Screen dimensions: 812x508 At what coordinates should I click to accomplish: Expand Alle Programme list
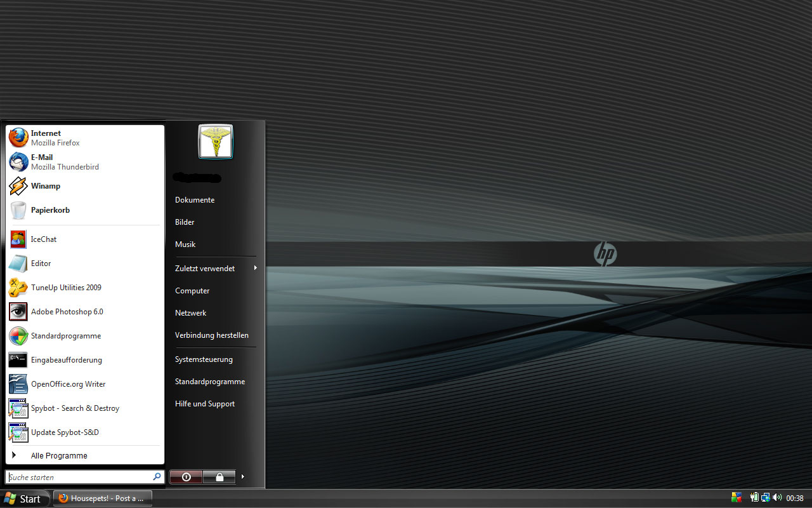pos(85,455)
